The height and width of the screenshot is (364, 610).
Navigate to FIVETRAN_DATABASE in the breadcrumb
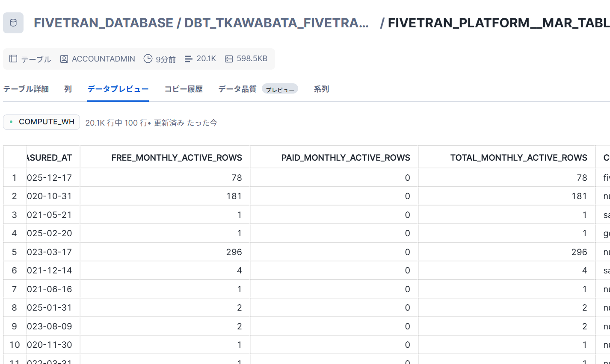104,23
